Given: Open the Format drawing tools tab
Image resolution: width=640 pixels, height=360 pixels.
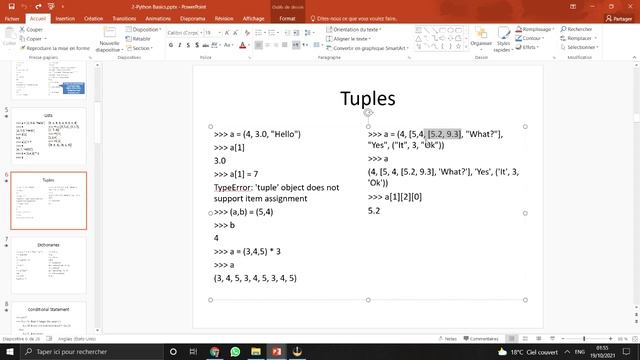Looking at the screenshot, I should coord(287,18).
